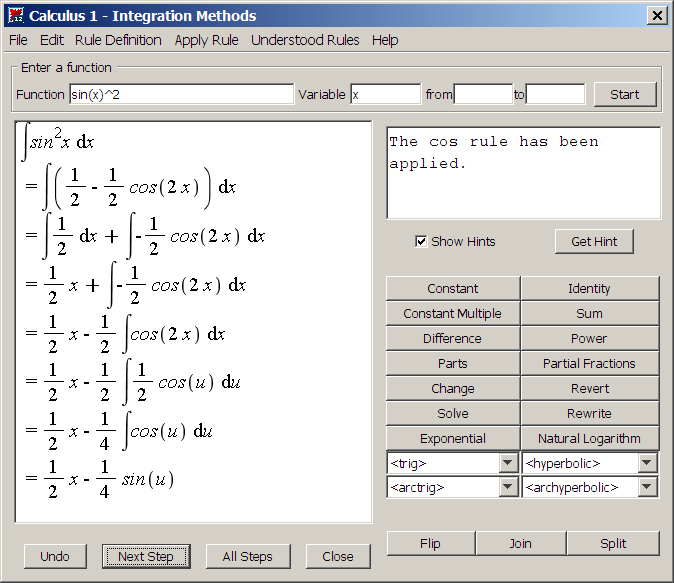Open the Rule Definition menu
This screenshot has width=674, height=583.
tap(118, 40)
